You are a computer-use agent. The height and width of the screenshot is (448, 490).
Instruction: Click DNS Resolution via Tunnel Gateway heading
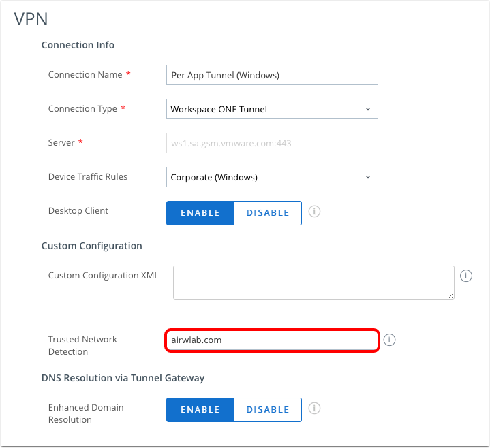(x=123, y=378)
